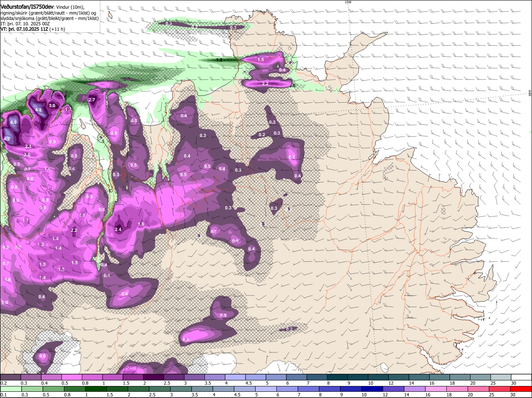Screen dimensions: 532x398
Task: Click the slydda/snjókoma legend description line
Action: coord(49,18)
